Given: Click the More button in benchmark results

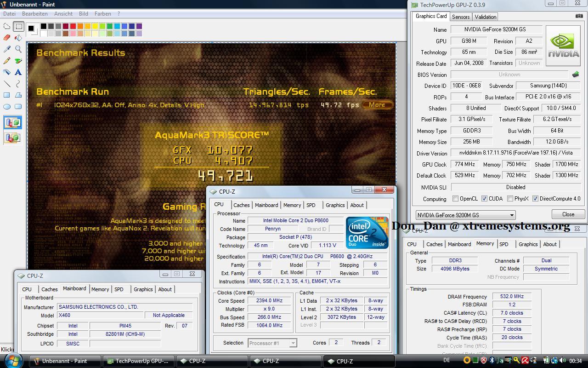Looking at the screenshot, I should click(x=377, y=105).
